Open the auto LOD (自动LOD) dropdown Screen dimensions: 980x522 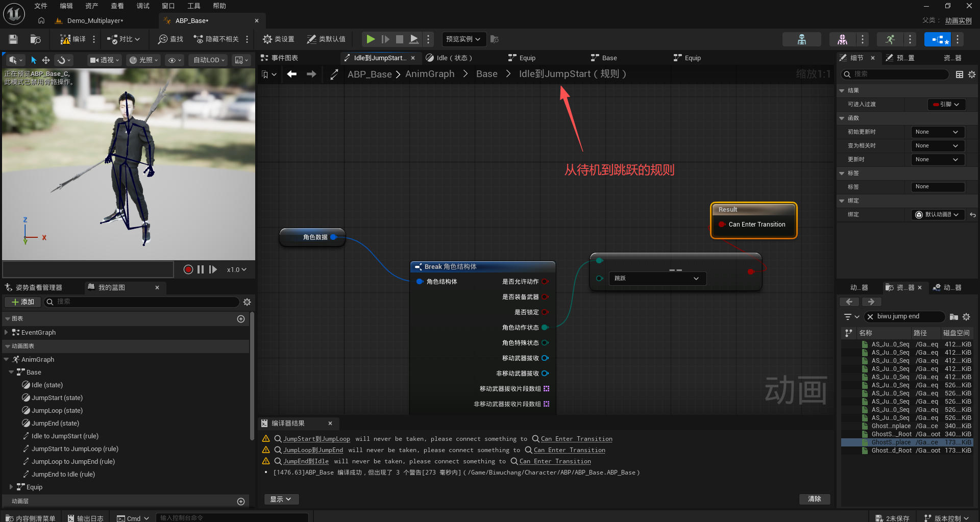[209, 60]
